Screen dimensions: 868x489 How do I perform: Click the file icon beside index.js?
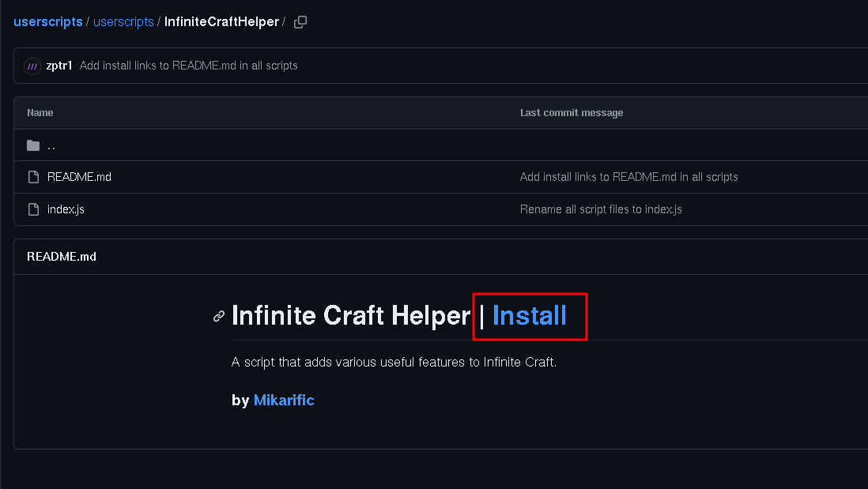pyautogui.click(x=33, y=209)
